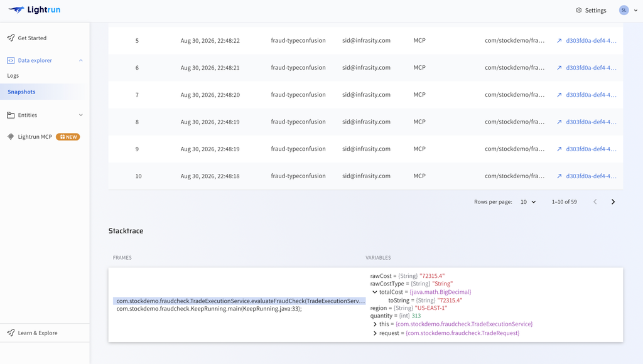Open the d303fd0a-def4 link in row 9
The image size is (643, 364).
591,149
